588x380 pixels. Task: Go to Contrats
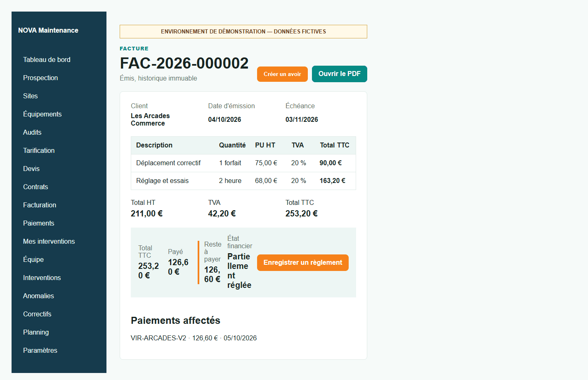(x=35, y=187)
